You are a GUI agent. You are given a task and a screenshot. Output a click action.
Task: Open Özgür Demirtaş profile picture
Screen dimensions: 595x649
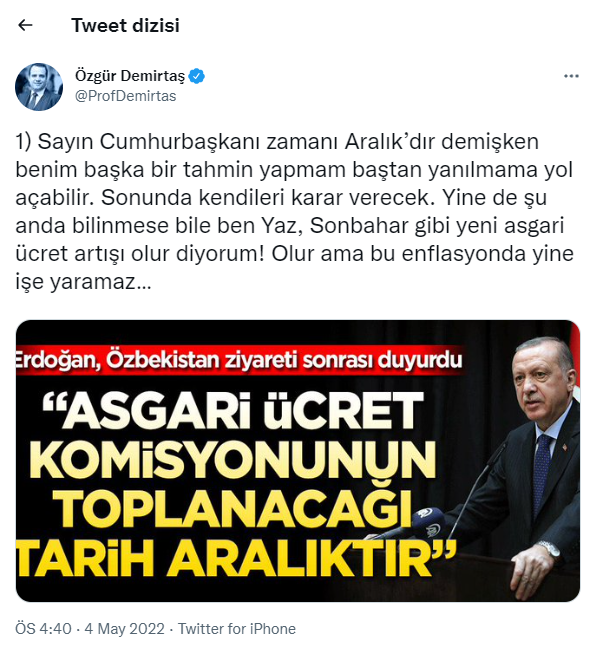[39, 87]
